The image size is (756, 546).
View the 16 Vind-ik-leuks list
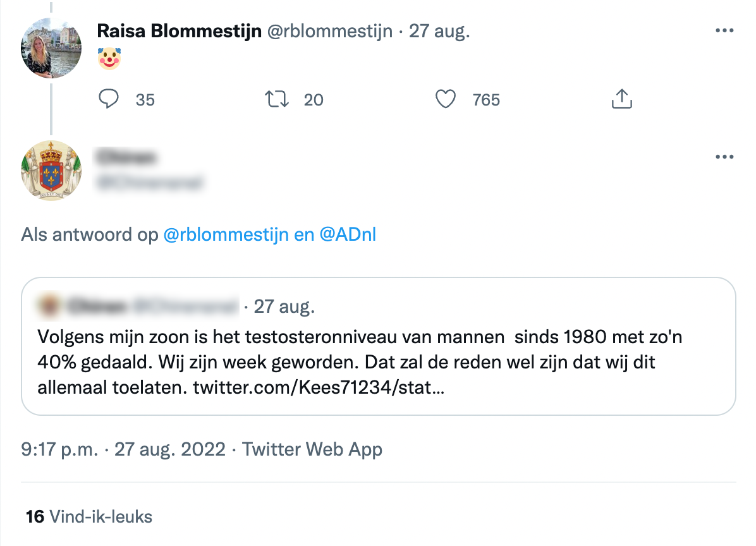tap(89, 517)
